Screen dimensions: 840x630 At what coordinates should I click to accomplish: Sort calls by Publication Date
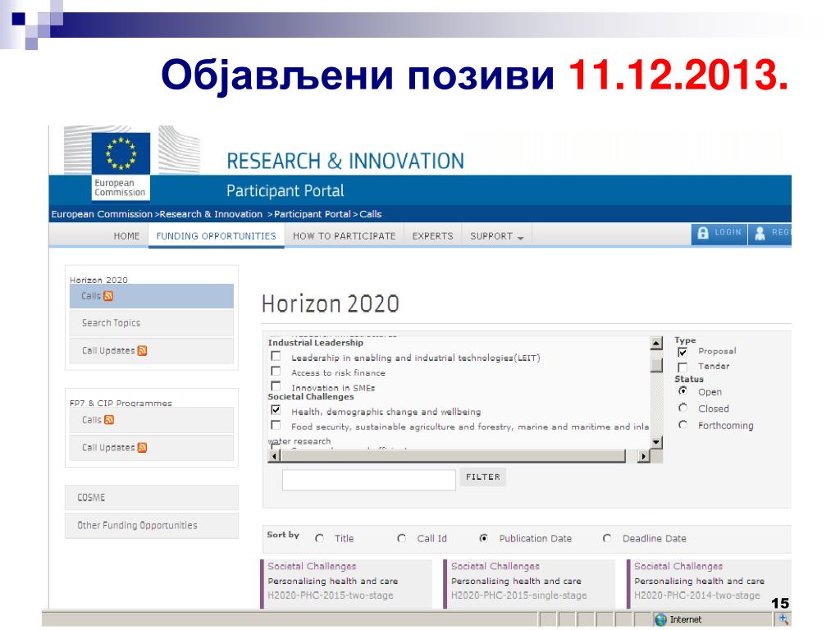click(x=484, y=538)
